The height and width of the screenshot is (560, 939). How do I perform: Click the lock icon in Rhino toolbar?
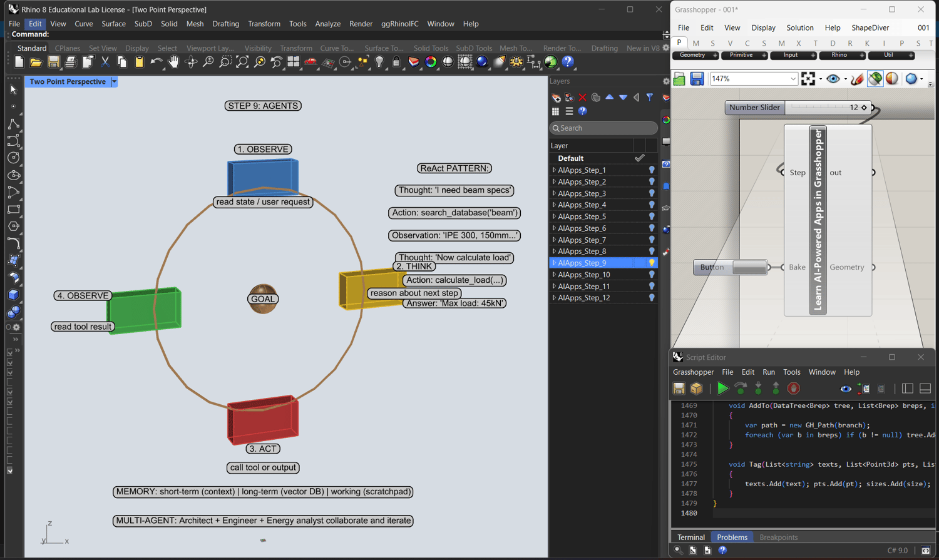coord(396,62)
